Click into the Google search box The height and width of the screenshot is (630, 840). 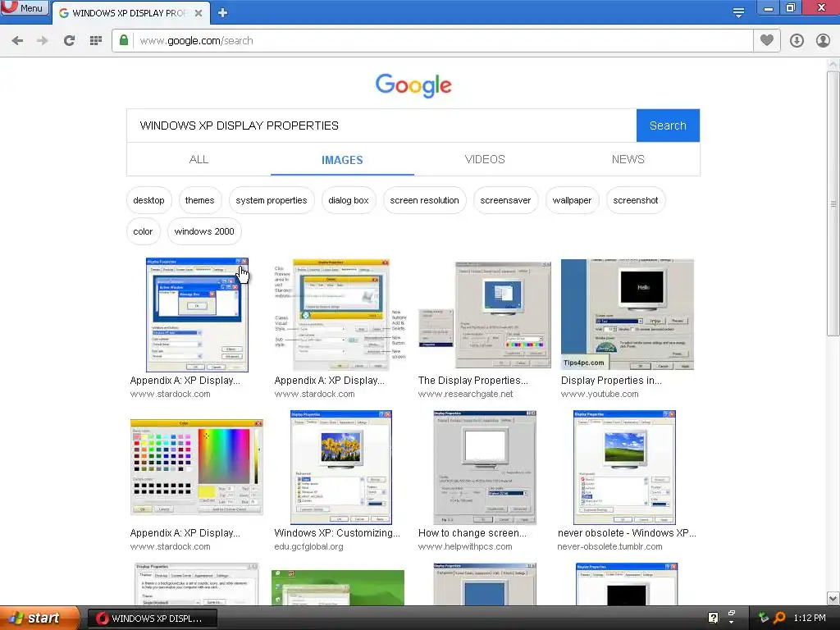[381, 126]
